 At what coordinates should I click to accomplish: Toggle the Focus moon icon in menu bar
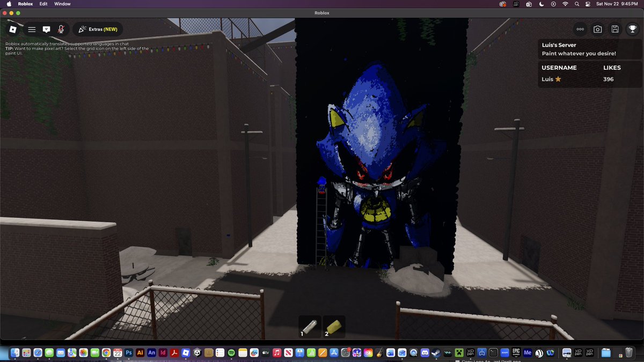pyautogui.click(x=541, y=4)
